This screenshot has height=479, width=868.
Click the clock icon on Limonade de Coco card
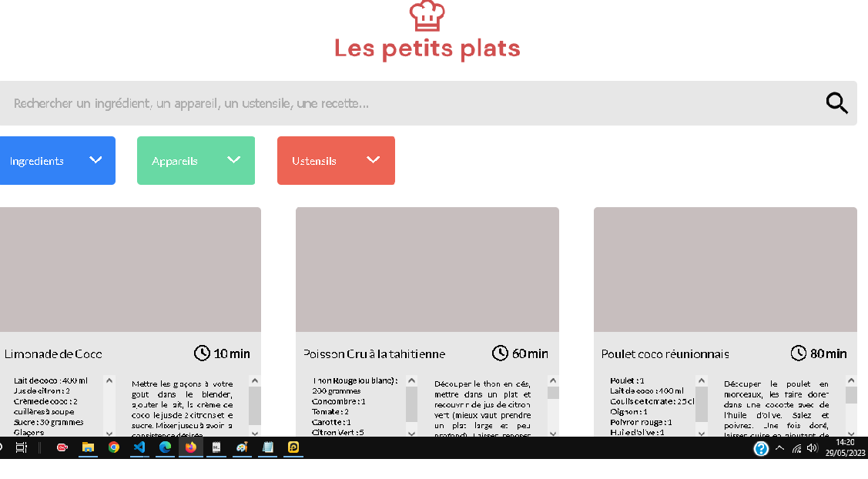pyautogui.click(x=202, y=353)
